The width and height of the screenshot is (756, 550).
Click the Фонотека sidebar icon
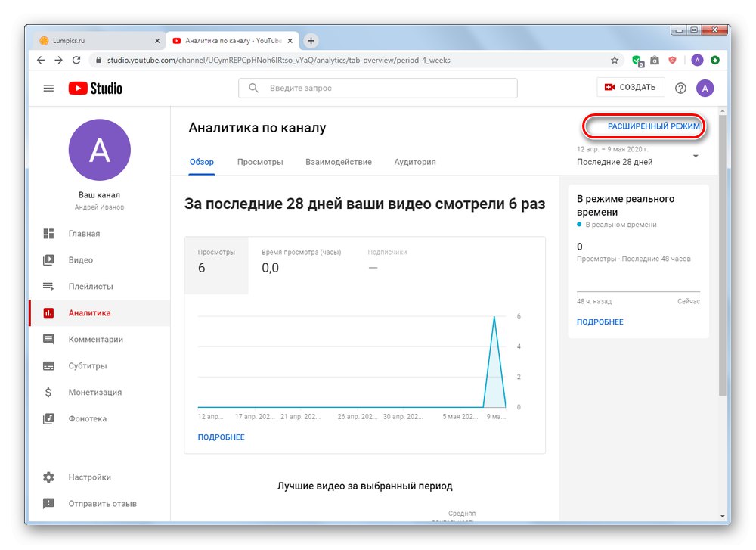pyautogui.click(x=48, y=419)
